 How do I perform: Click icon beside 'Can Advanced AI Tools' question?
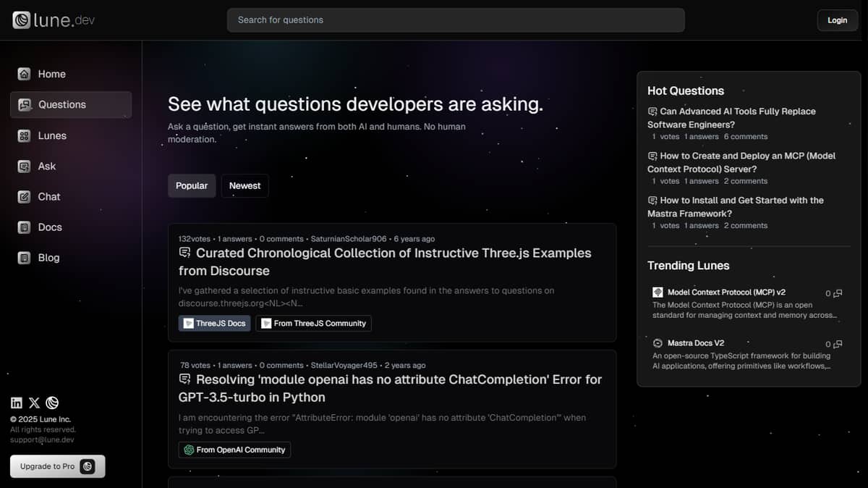(652, 112)
